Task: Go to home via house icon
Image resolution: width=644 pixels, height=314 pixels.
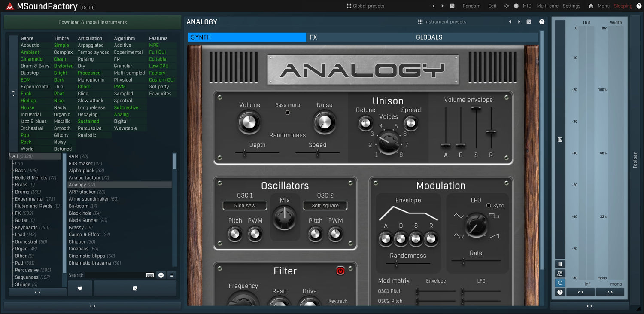Action: [x=591, y=6]
